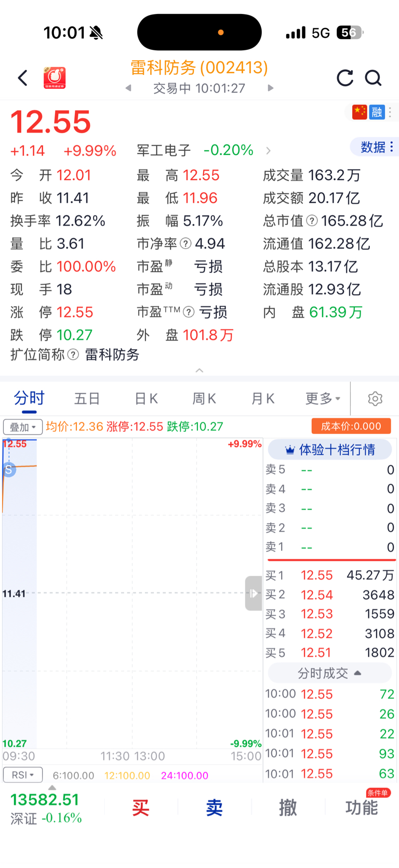Select the 分时 chart tab
The height and width of the screenshot is (868, 399).
(29, 399)
